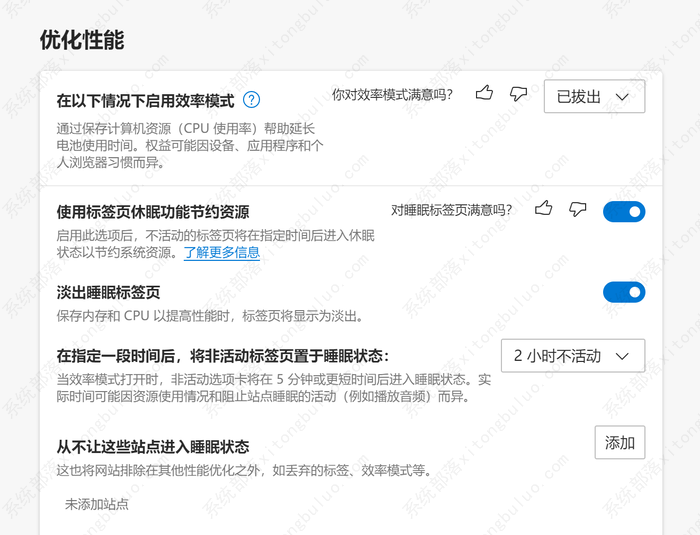Open the 了解更多信息 link
The image size is (700, 535).
pyautogui.click(x=221, y=252)
